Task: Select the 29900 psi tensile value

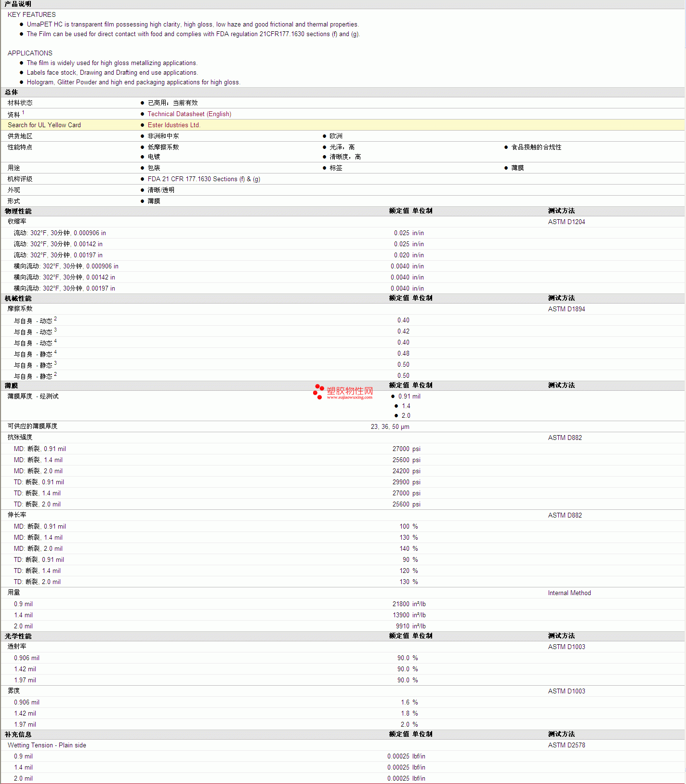Action: click(x=407, y=482)
